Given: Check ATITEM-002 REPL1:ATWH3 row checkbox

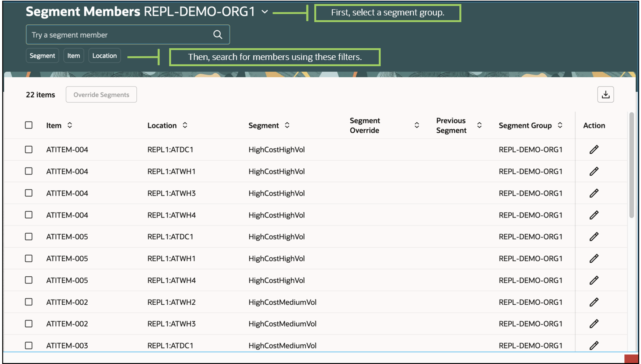Looking at the screenshot, I should pyautogui.click(x=29, y=324).
